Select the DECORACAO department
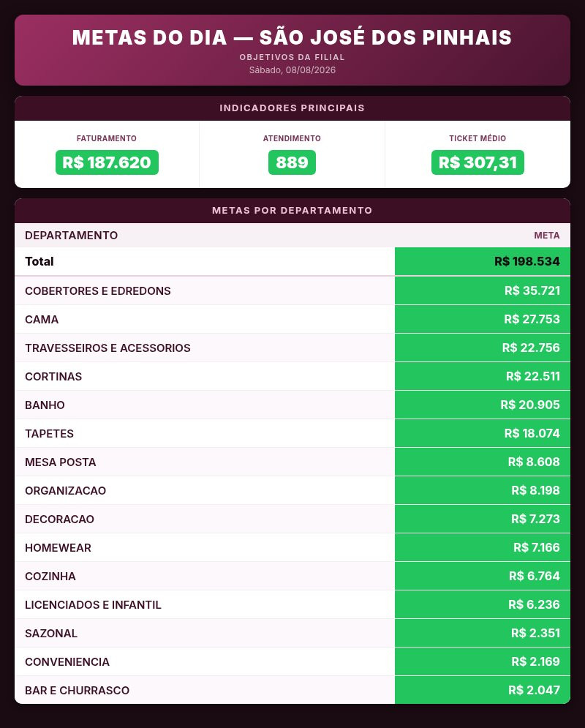Screen dimensions: 585x728 coord(59,519)
